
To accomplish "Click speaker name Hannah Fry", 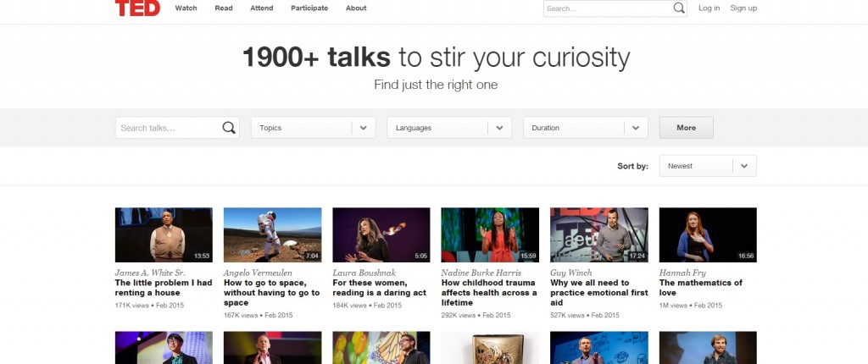I will pyautogui.click(x=682, y=273).
